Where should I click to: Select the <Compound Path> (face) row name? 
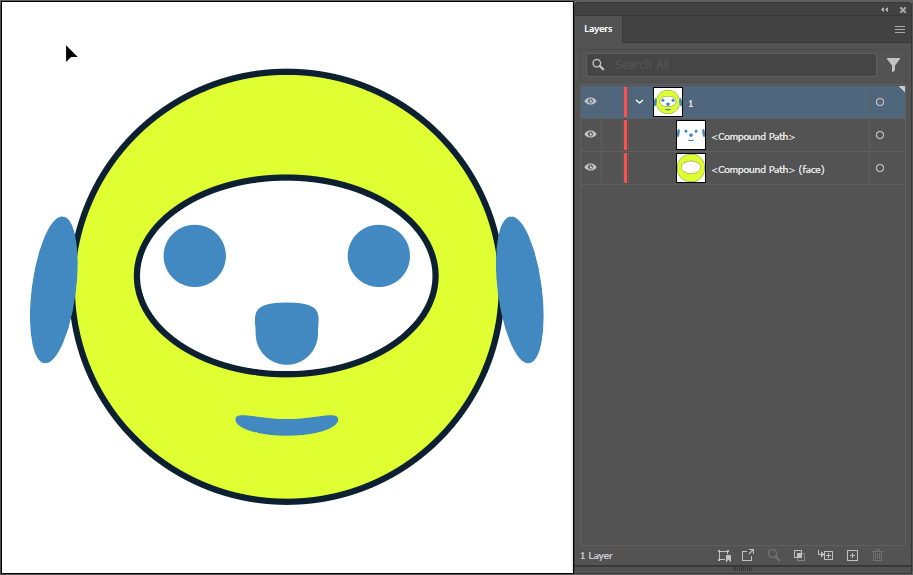coord(767,170)
